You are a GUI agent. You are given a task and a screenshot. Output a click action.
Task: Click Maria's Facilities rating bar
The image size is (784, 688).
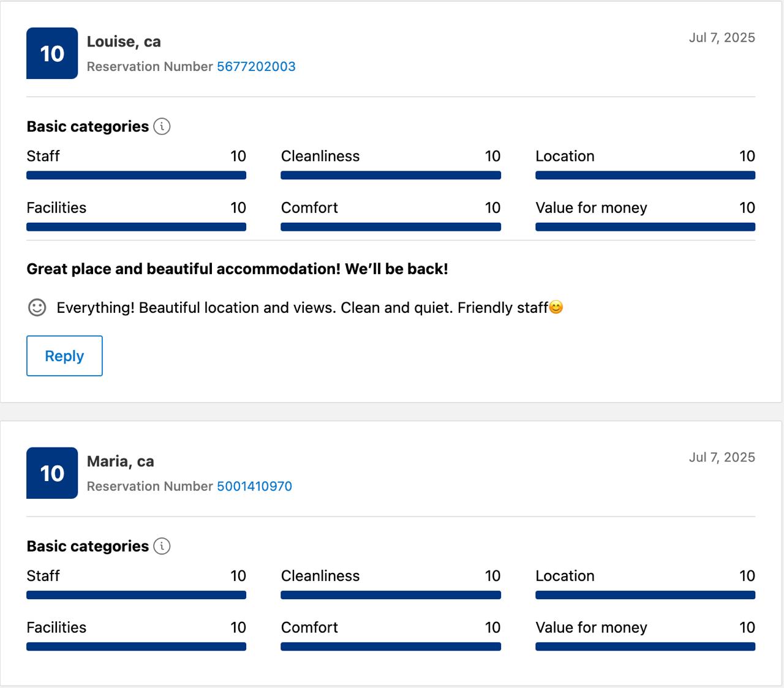(136, 646)
